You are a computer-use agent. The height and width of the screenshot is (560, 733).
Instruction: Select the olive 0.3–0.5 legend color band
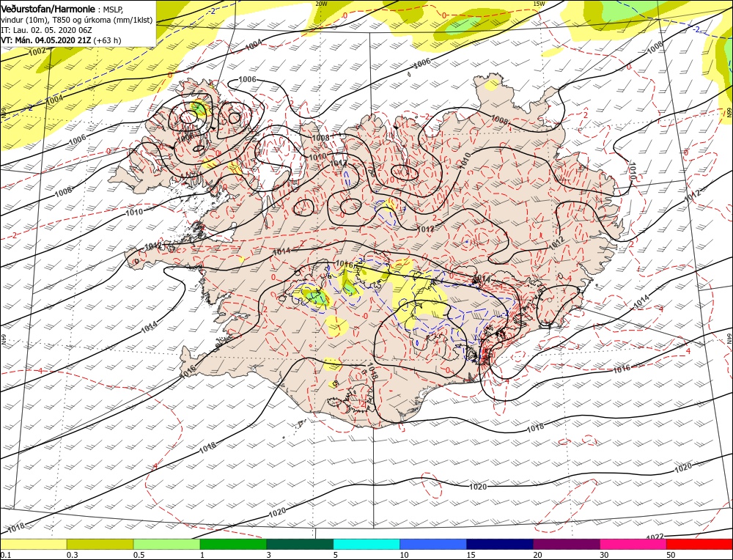pos(100,544)
